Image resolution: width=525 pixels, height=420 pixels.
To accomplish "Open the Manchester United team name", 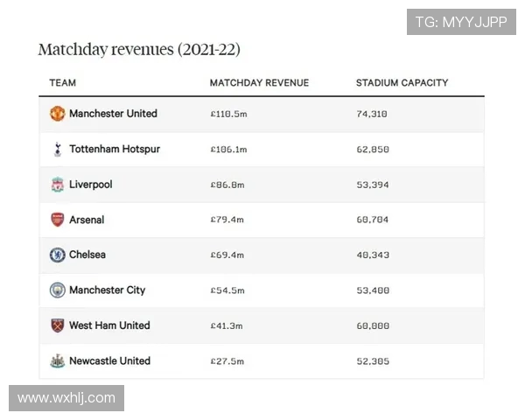I will (x=113, y=114).
